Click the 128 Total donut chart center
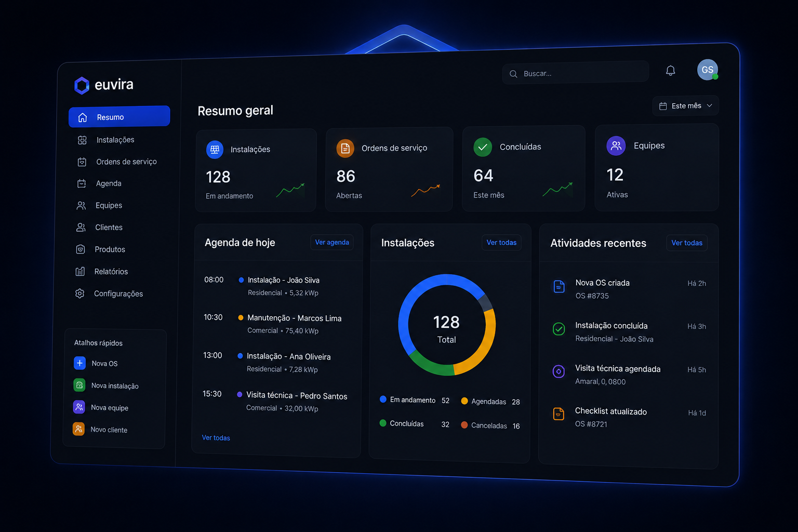Screen dimensions: 798x532 point(446,329)
